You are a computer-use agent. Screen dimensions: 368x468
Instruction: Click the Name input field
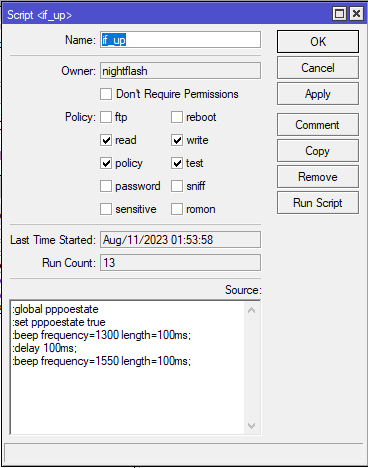(180, 40)
